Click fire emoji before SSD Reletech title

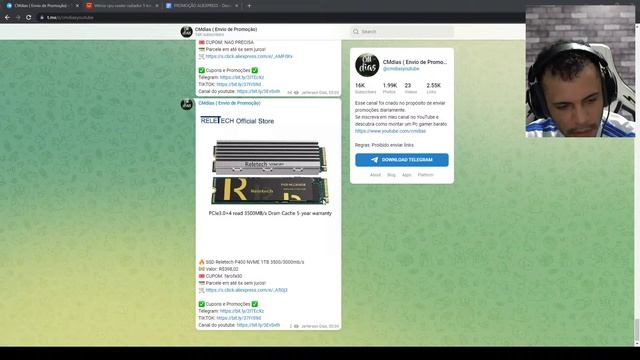click(201, 262)
